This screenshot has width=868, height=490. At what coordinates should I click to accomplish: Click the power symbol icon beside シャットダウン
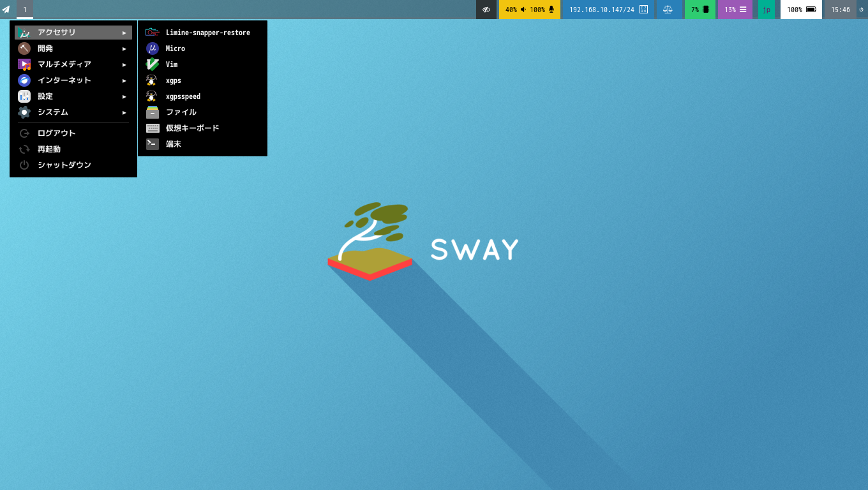point(24,165)
